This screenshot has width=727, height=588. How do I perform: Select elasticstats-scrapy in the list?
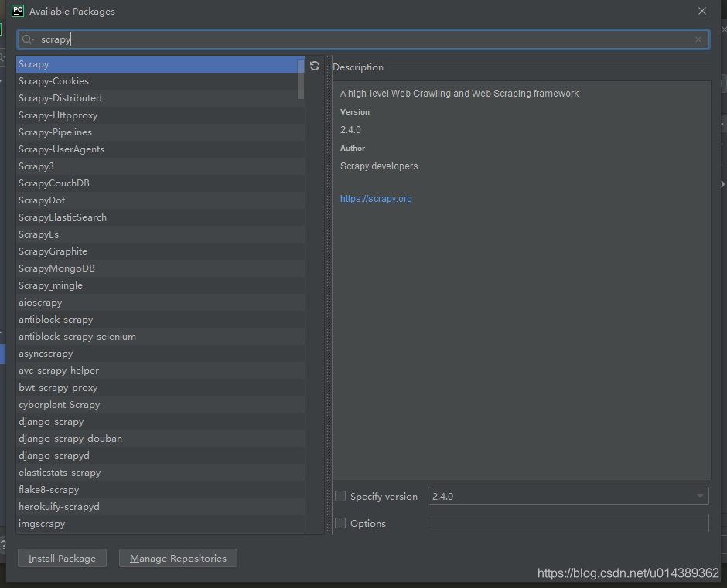click(160, 472)
